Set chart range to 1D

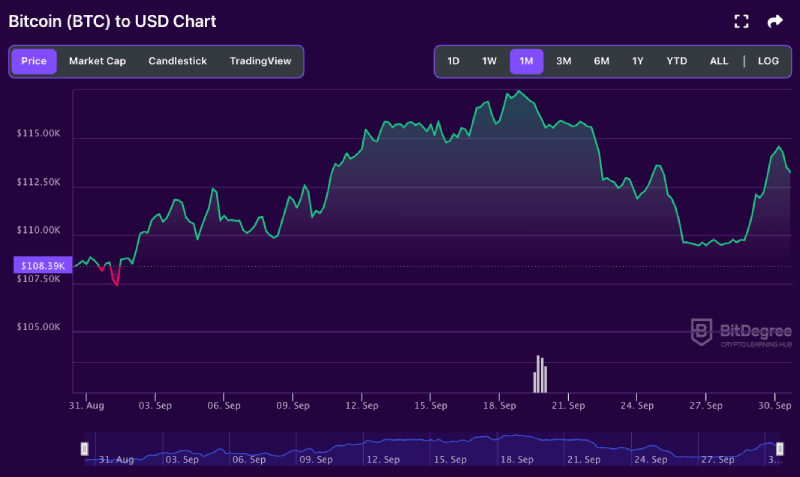[453, 61]
